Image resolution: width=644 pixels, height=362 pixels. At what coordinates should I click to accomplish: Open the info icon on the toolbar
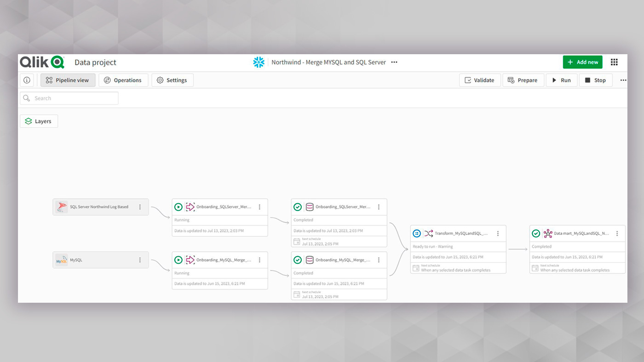[x=26, y=80]
